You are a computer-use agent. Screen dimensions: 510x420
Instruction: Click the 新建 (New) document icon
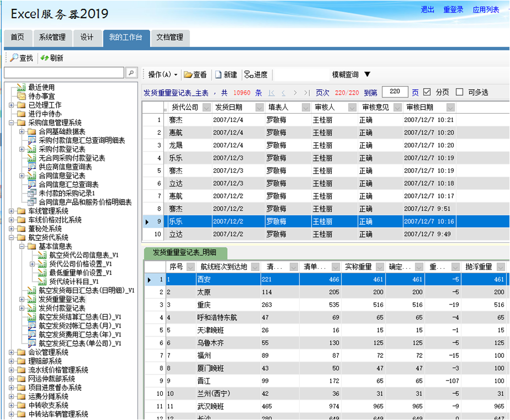[x=218, y=73]
